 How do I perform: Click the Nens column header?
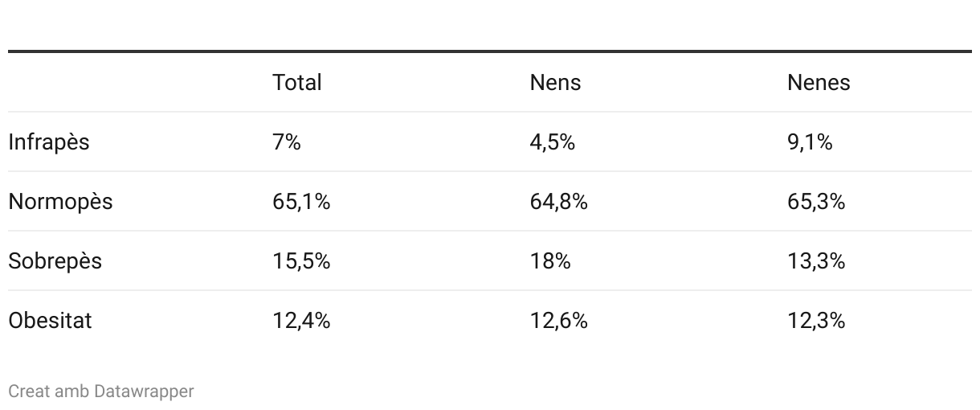click(x=555, y=83)
